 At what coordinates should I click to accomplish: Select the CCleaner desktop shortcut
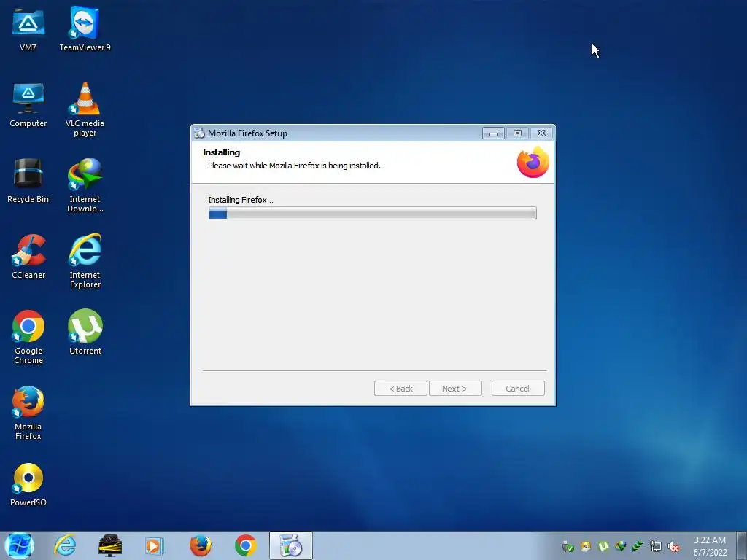pos(28,256)
